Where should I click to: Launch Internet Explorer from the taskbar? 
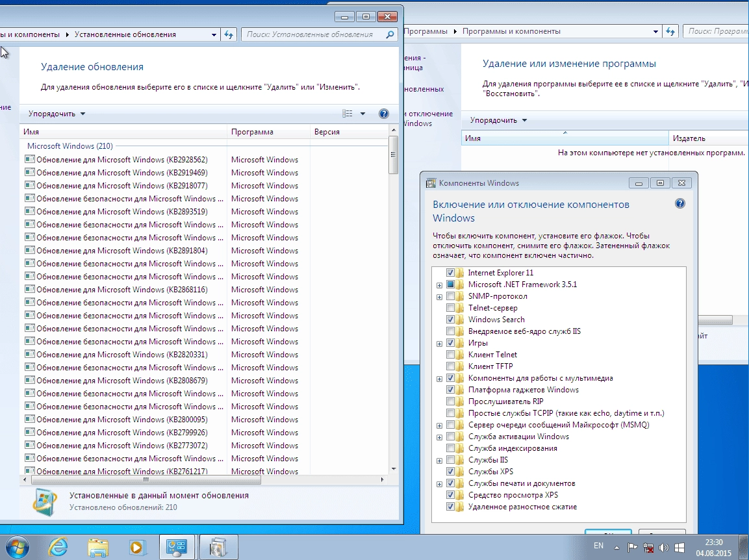58,548
